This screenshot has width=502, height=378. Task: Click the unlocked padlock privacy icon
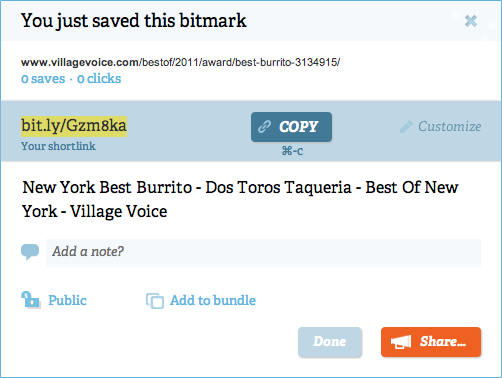pyautogui.click(x=31, y=300)
